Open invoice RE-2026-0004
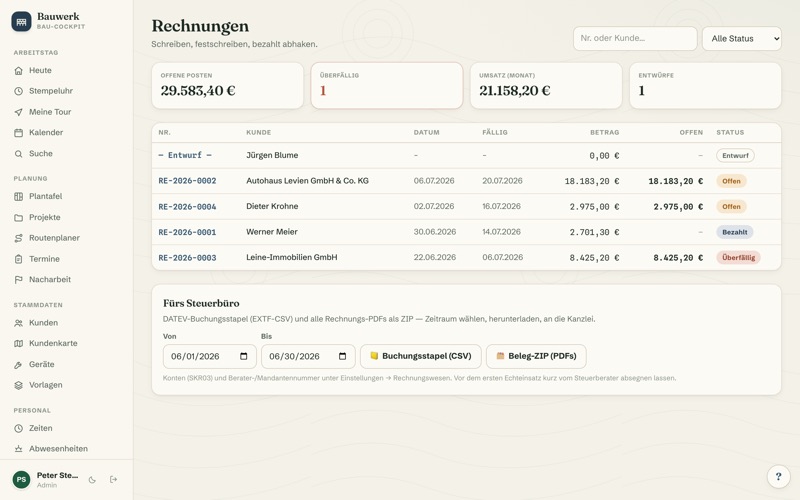This screenshot has height=500, width=800. click(187, 207)
